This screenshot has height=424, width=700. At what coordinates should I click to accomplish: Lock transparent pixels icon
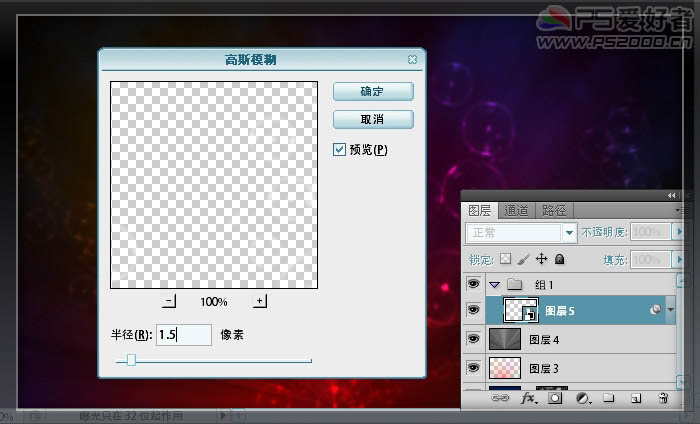tap(505, 259)
